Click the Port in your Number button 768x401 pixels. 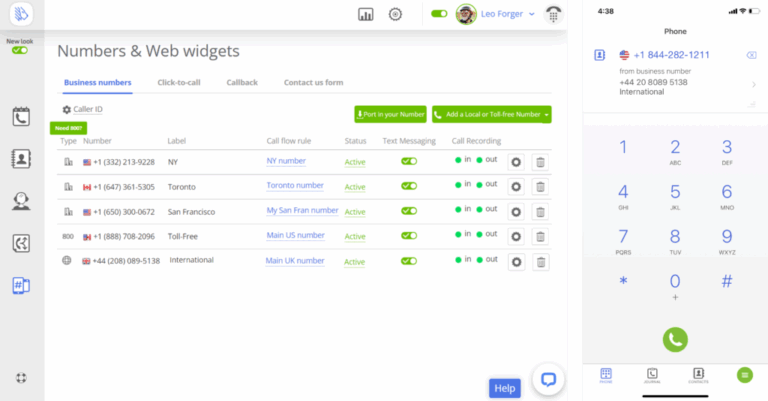390,115
